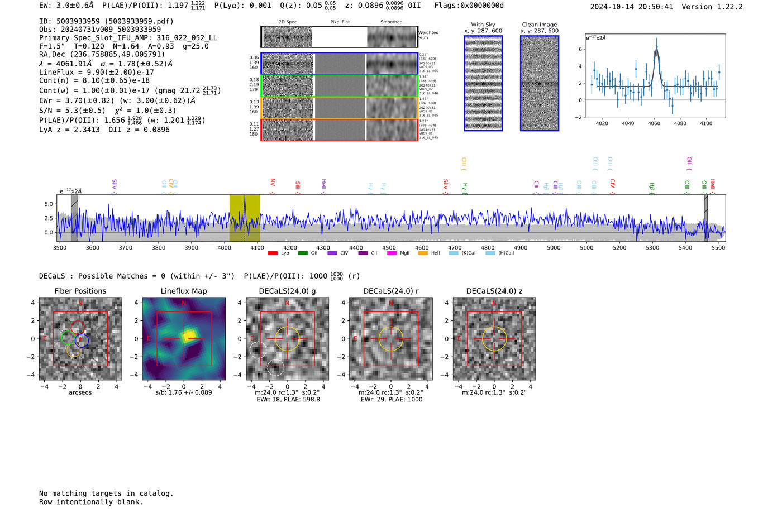This screenshot has width=782, height=532.
Task: Click the green fiber circle in Fiber Positions
Action: click(68, 338)
